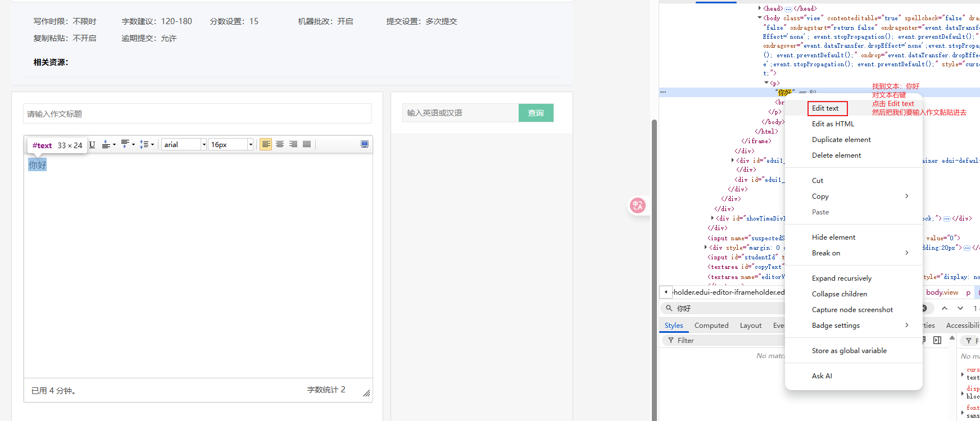Expand the font style property triangle

[x=963, y=412]
